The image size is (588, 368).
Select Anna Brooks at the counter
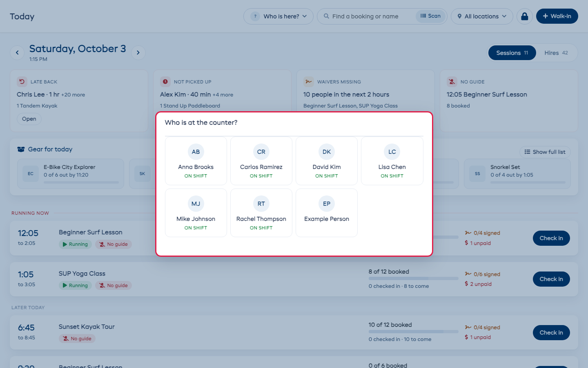(x=196, y=161)
